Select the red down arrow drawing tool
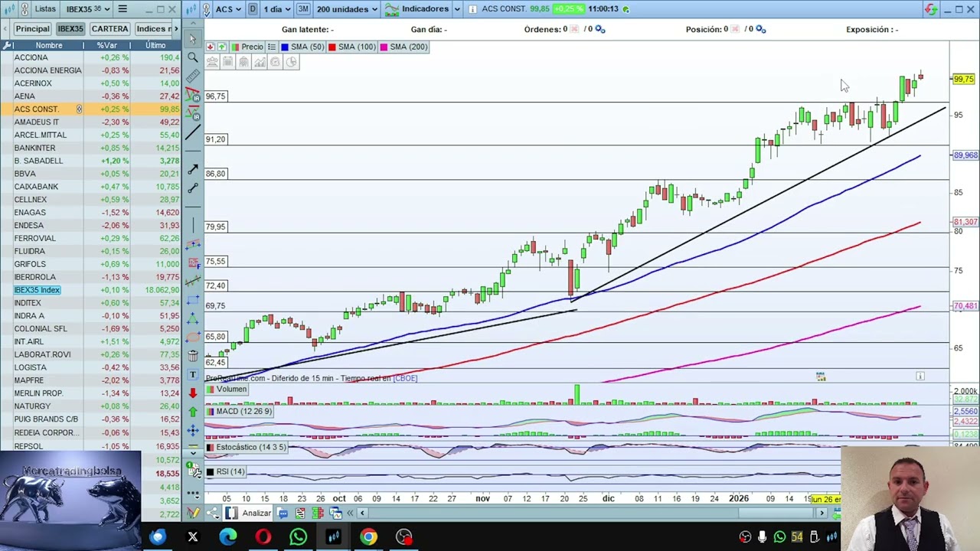This screenshot has height=551, width=980. (193, 393)
